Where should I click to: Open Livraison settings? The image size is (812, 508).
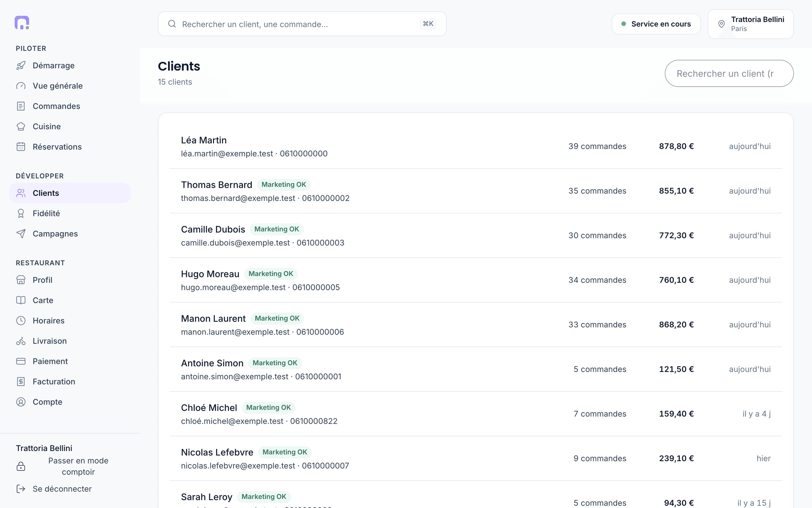tap(70, 341)
